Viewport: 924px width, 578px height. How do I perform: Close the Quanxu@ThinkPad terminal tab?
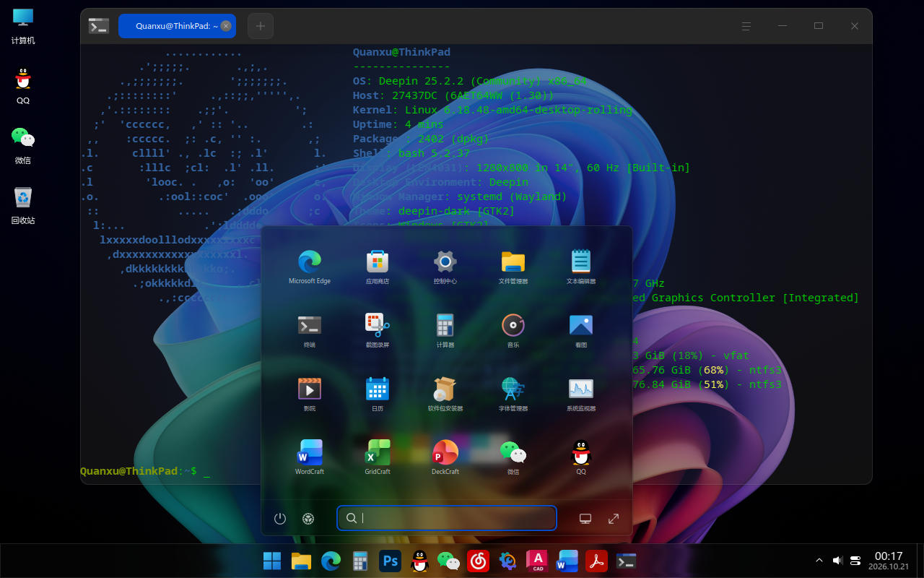pyautogui.click(x=226, y=26)
